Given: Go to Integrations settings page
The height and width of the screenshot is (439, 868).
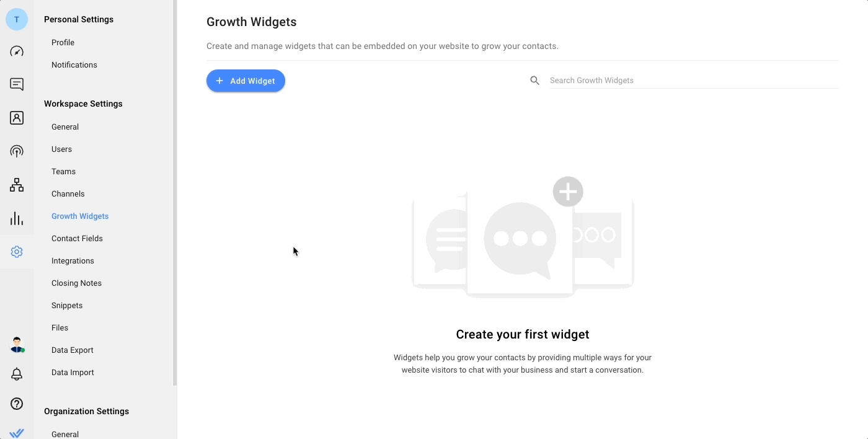Looking at the screenshot, I should [x=73, y=260].
